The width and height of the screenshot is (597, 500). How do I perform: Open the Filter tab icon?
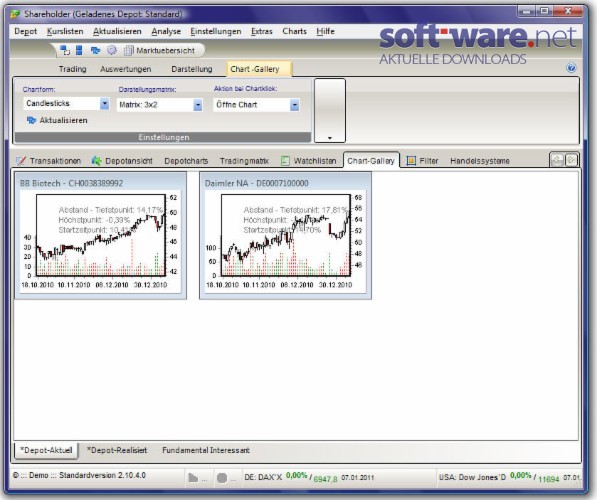tap(411, 161)
